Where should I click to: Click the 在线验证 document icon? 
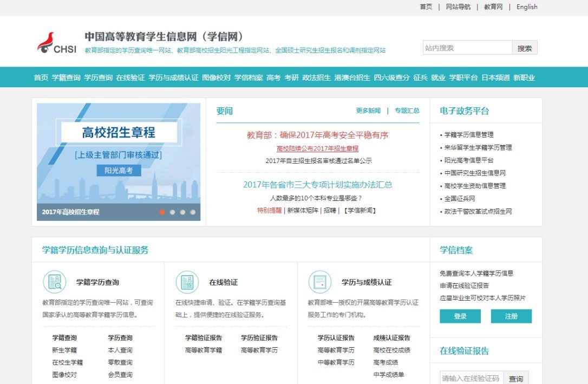[187, 282]
